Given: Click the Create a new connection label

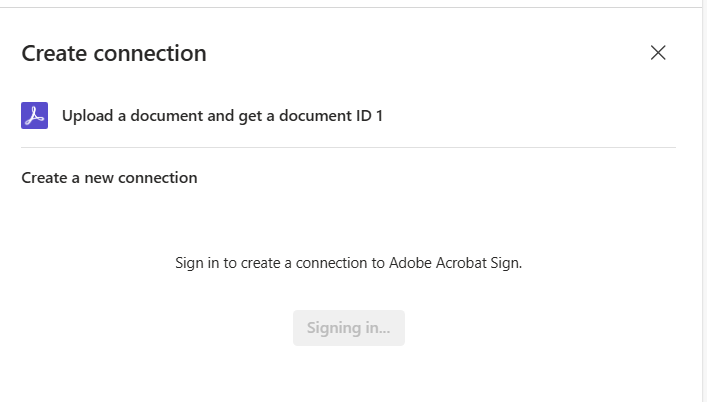Looking at the screenshot, I should 110,178.
